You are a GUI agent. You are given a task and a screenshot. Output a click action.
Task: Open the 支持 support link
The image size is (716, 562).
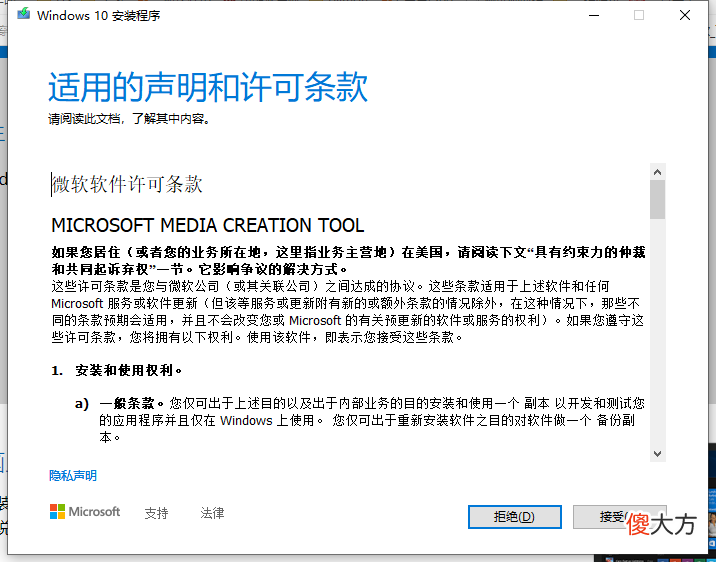point(156,513)
